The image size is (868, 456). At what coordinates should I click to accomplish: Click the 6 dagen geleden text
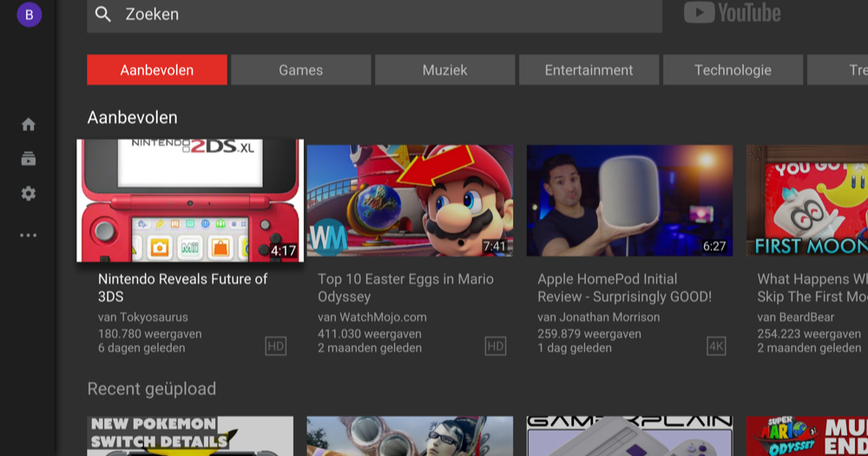click(141, 348)
